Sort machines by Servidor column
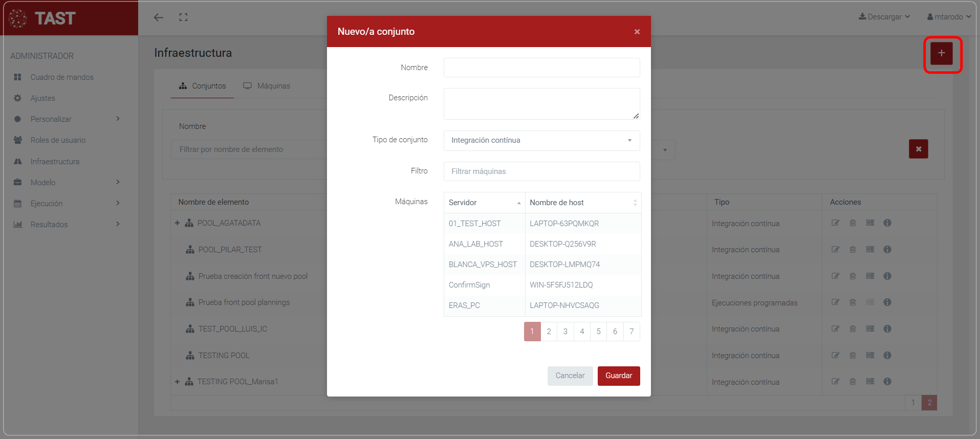 [484, 203]
